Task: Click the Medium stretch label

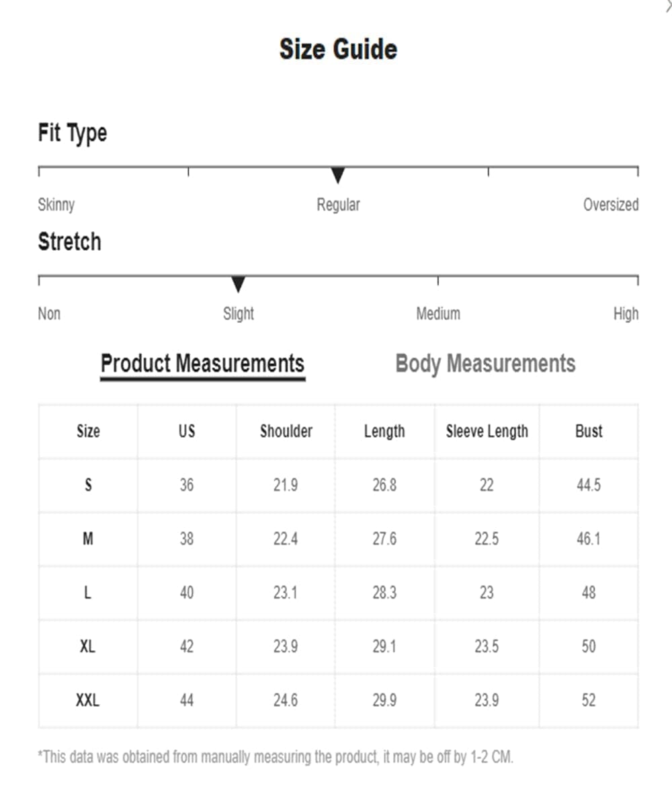Action: (x=438, y=313)
